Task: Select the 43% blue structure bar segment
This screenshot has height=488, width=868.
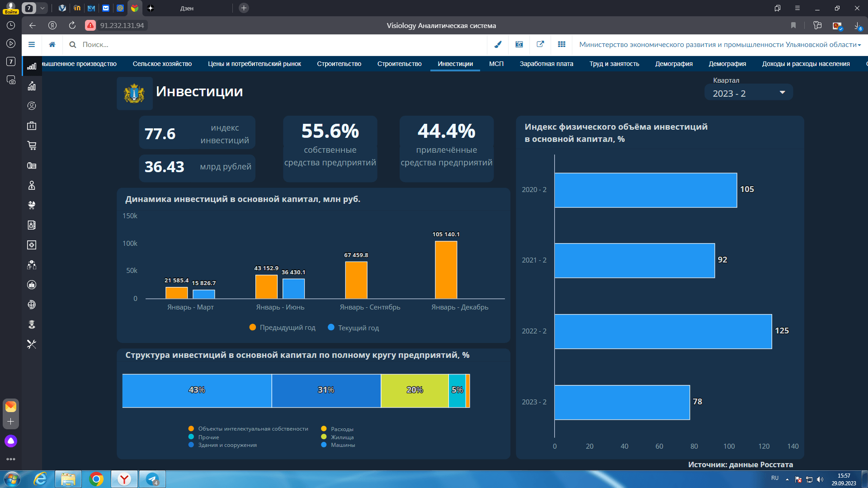Action: pos(197,390)
